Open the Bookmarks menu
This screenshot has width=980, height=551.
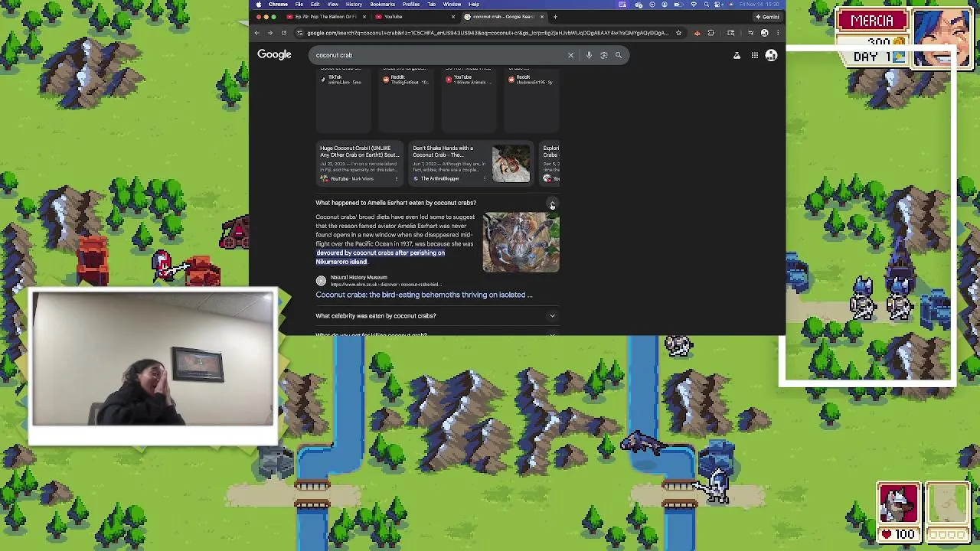tap(382, 5)
